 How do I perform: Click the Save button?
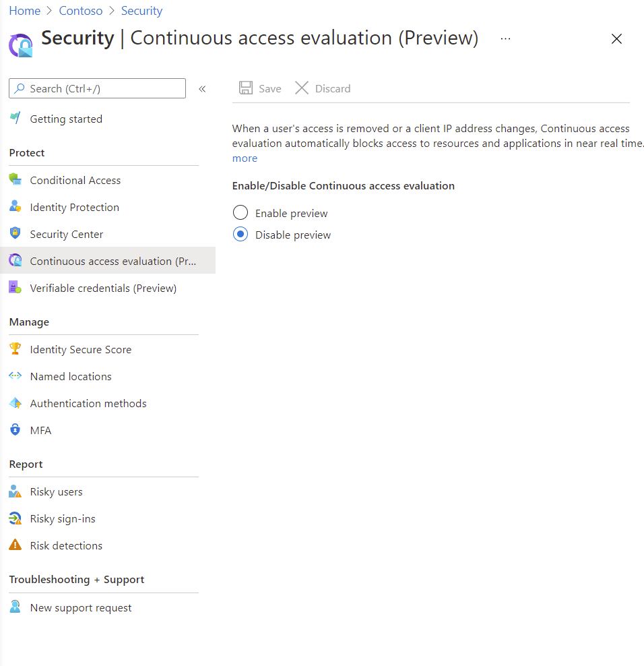[261, 88]
